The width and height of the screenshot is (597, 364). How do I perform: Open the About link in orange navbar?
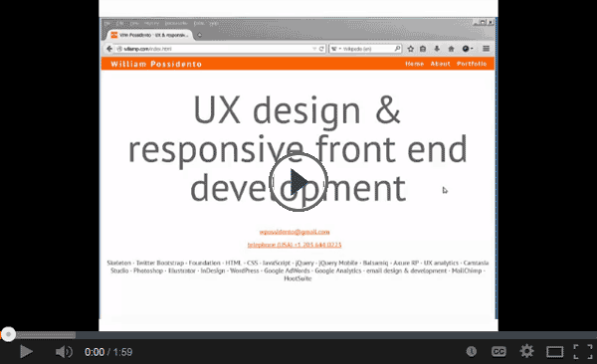tap(440, 64)
